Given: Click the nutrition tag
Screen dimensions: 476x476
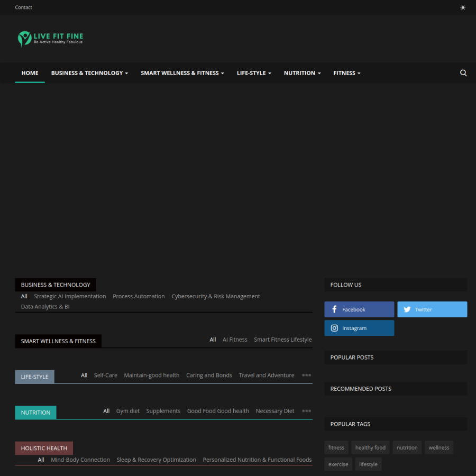Looking at the screenshot, I should pos(407,447).
